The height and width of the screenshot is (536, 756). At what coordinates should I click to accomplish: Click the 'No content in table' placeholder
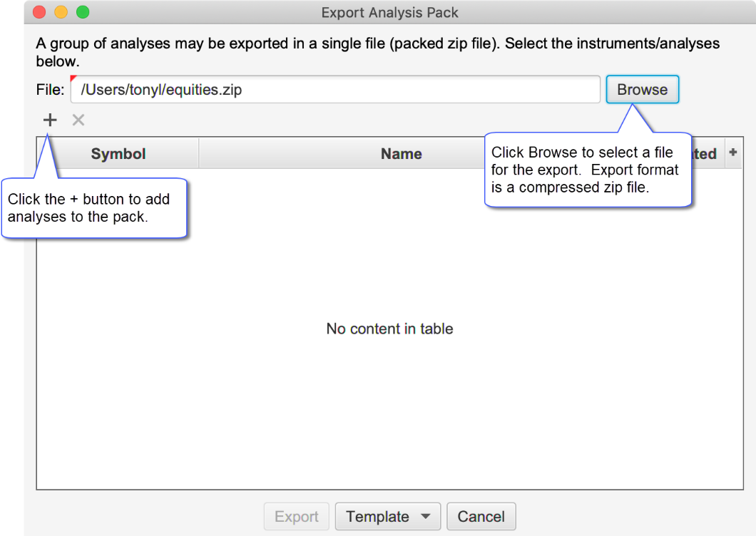(x=389, y=329)
